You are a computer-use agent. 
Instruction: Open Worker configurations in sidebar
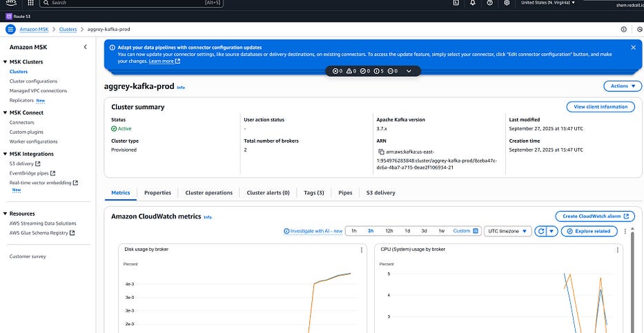coord(34,141)
